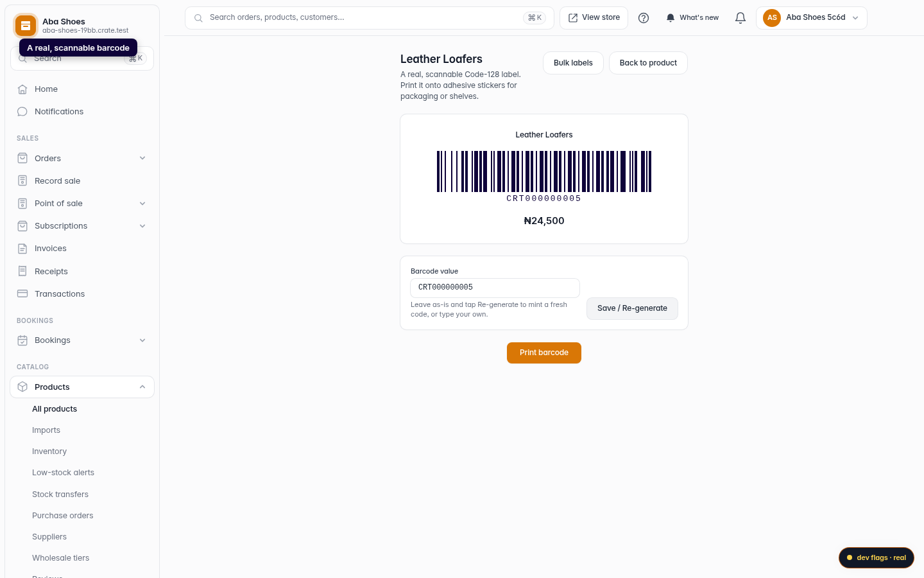The height and width of the screenshot is (578, 924).
Task: Click the Receipts icon
Action: point(22,271)
